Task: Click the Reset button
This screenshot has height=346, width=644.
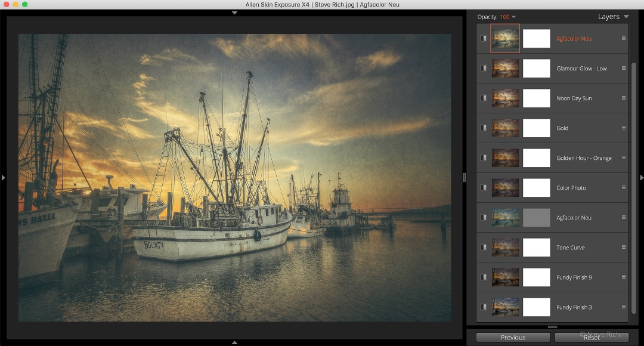Action: pos(591,338)
